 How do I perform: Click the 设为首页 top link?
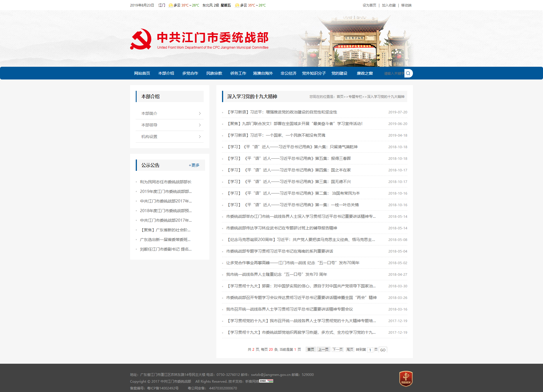click(369, 5)
